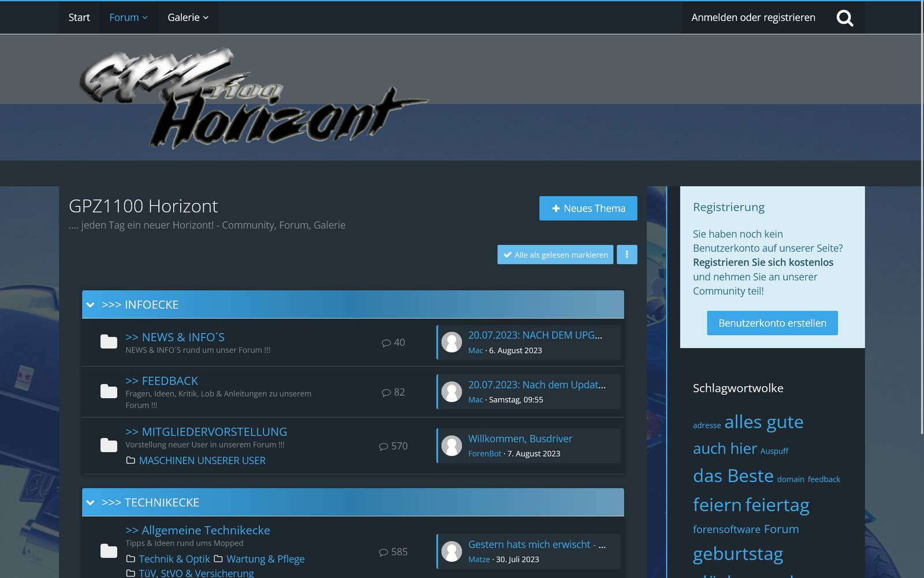Viewport: 924px width, 578px height.
Task: Go to the Start page
Action: [79, 17]
